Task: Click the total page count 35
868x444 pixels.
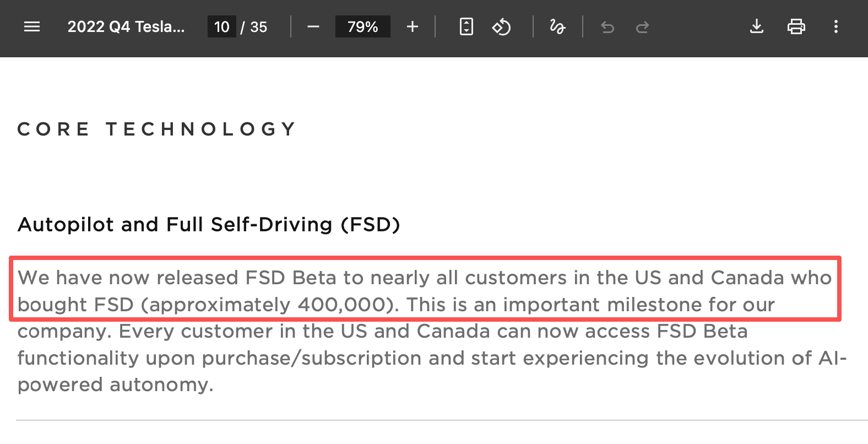Action: pos(258,26)
